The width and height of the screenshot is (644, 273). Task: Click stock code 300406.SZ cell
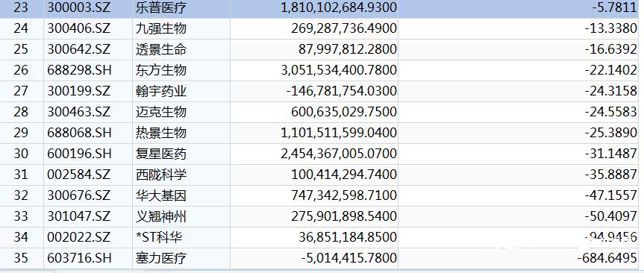tap(88, 29)
